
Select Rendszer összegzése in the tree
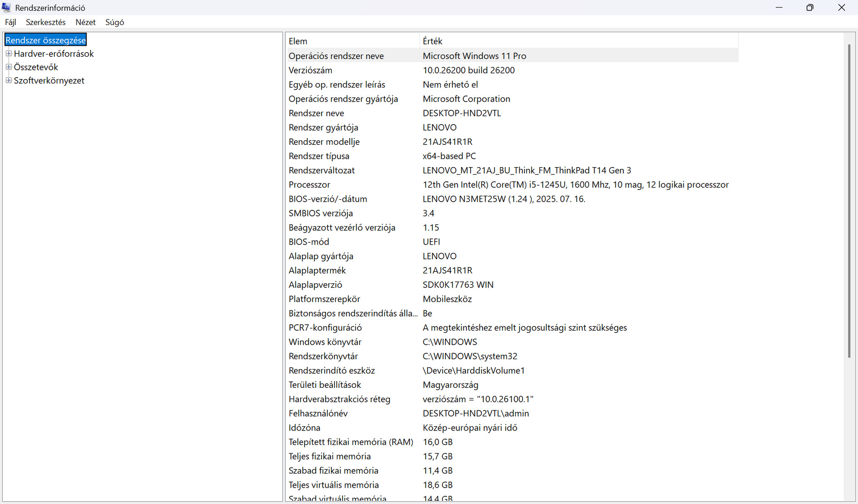pos(45,40)
